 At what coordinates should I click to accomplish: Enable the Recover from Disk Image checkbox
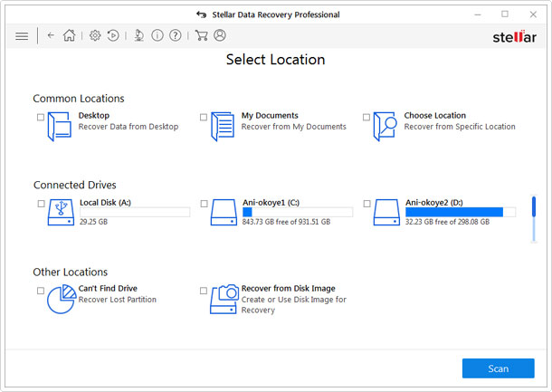click(204, 291)
